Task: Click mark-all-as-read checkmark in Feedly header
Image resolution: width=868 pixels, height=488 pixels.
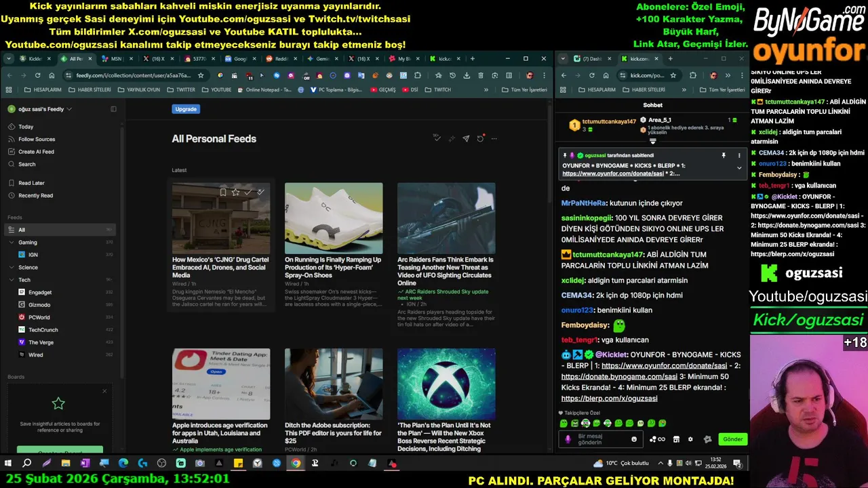Action: [437, 138]
